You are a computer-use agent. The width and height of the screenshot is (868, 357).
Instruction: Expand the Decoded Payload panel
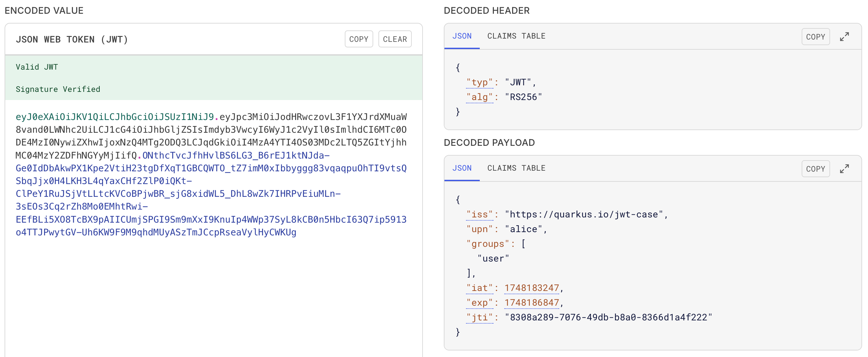click(x=844, y=169)
